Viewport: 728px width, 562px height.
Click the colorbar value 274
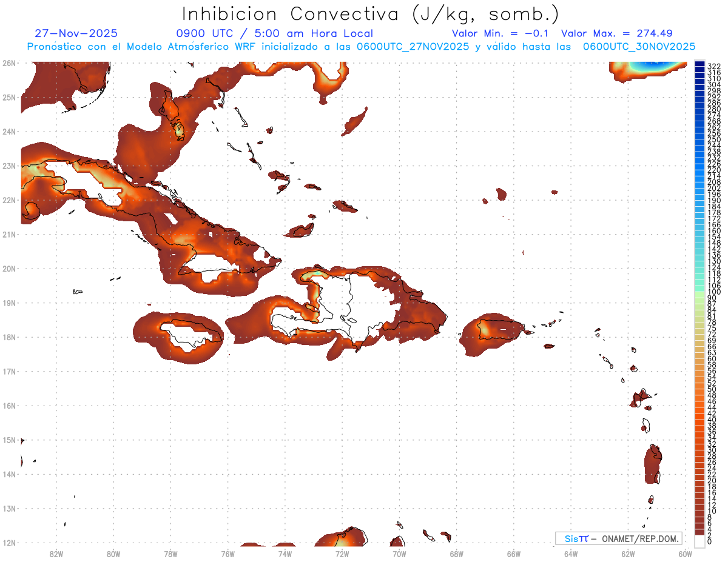714,115
